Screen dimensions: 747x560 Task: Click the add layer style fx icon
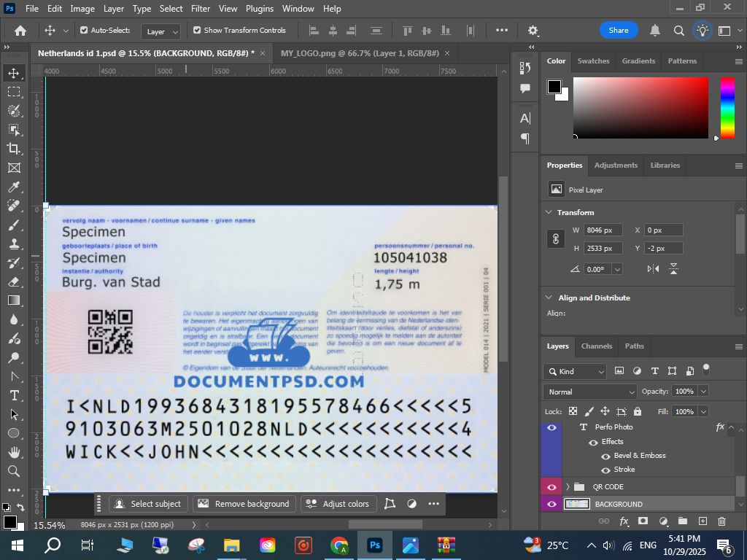(x=624, y=521)
